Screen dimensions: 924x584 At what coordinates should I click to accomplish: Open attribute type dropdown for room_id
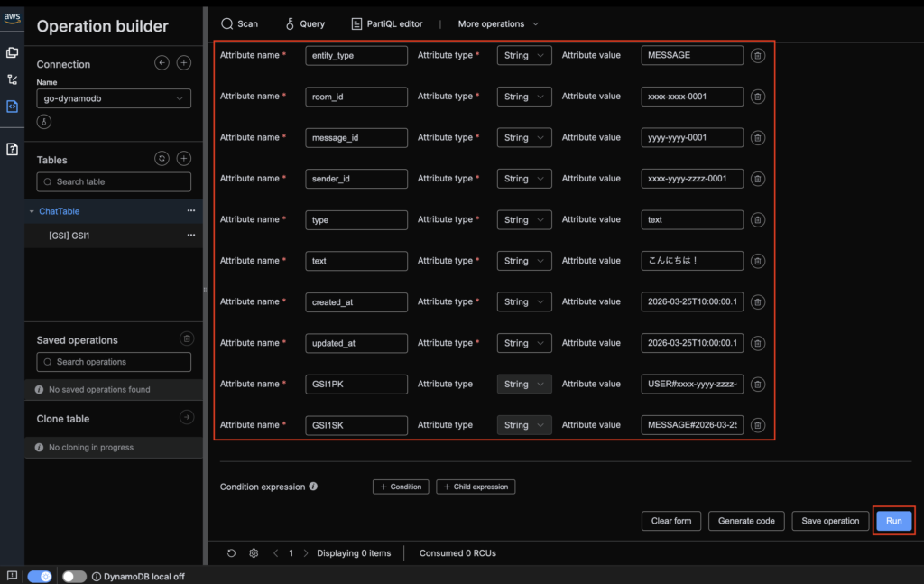pyautogui.click(x=524, y=97)
